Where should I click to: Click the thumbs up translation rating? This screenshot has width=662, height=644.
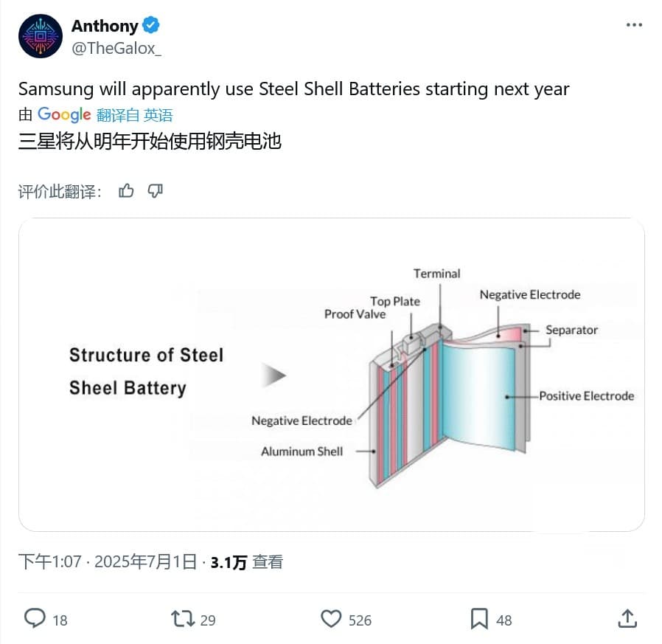click(x=126, y=191)
